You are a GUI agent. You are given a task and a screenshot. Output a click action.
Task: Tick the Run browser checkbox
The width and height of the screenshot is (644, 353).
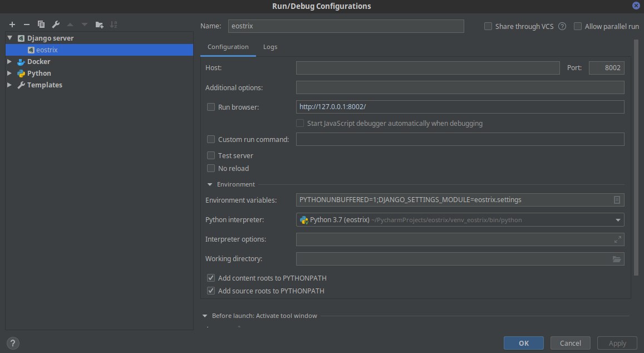211,107
